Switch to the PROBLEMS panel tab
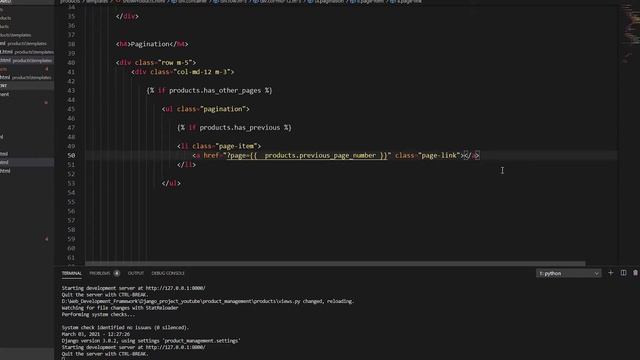Image resolution: width=640 pixels, height=360 pixels. tap(100, 273)
